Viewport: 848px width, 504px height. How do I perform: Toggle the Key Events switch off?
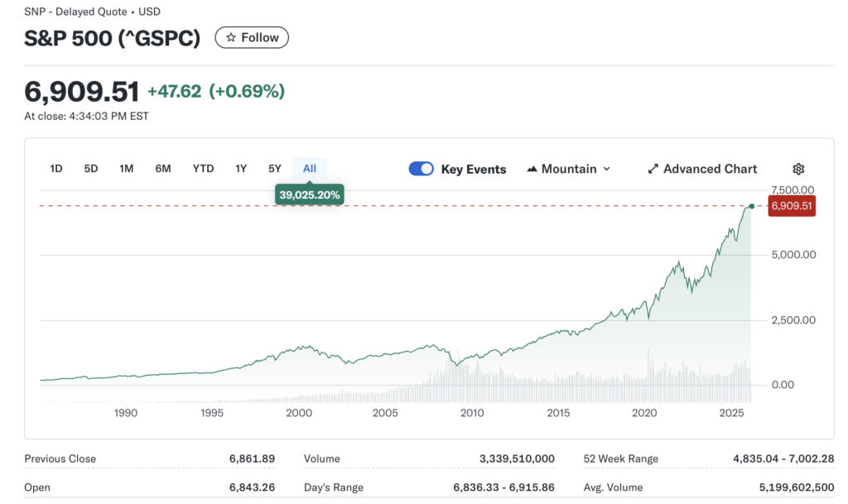click(x=422, y=169)
